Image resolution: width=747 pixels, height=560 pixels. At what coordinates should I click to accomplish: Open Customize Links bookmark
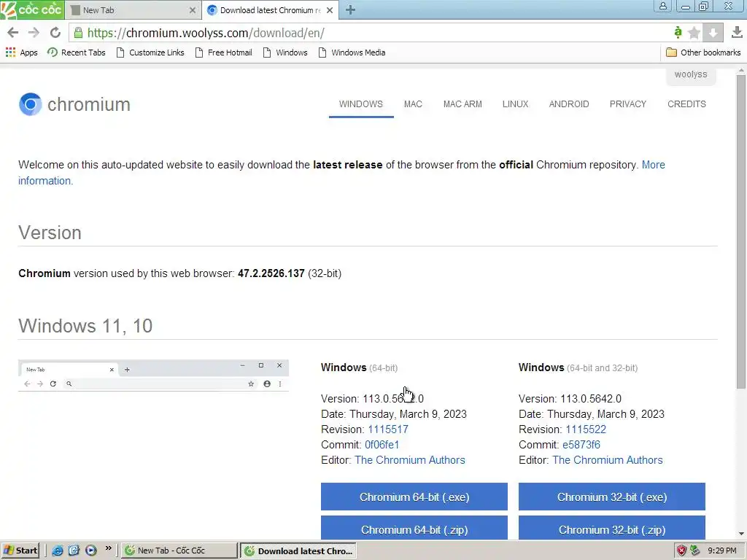point(150,52)
